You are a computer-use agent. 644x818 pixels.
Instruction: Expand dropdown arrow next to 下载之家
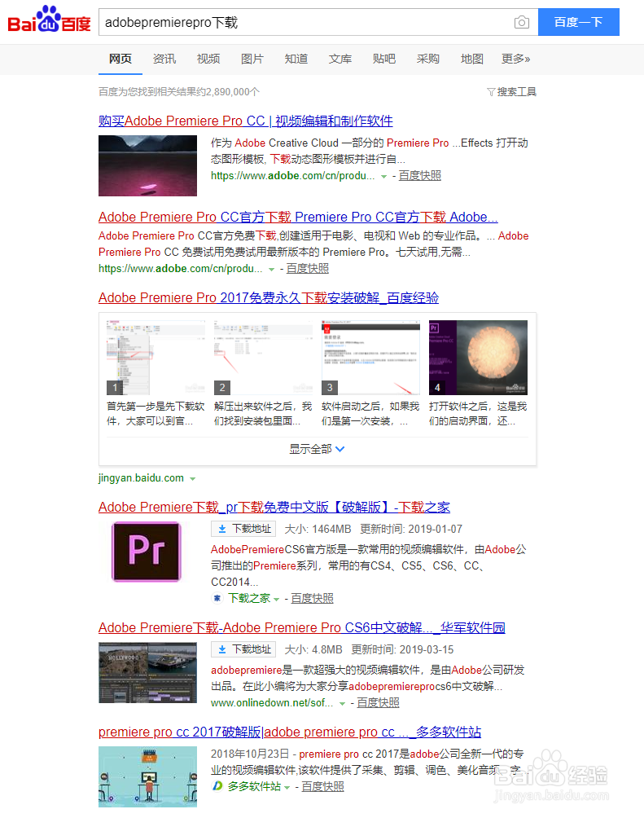pos(276,600)
